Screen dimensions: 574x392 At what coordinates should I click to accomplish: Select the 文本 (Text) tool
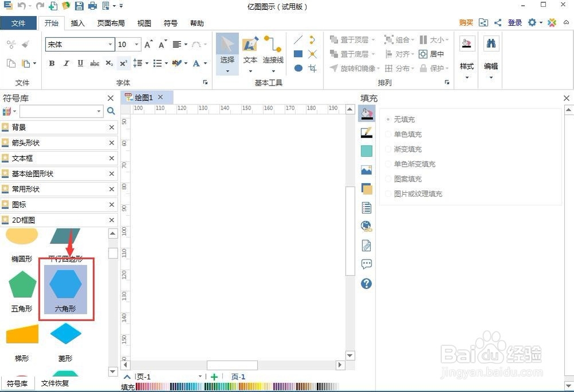[x=250, y=52]
